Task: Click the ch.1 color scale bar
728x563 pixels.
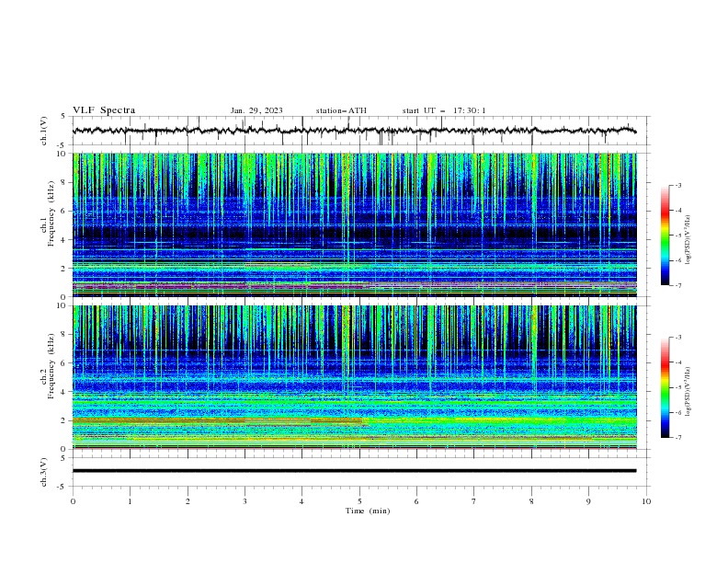Action: point(665,236)
